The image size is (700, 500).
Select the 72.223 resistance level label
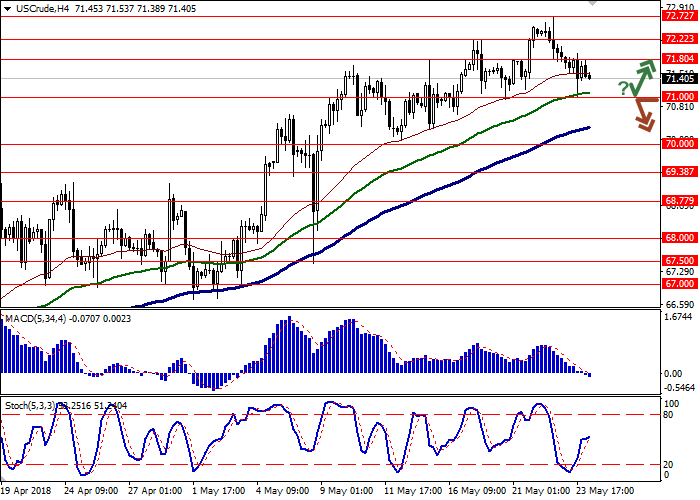click(679, 39)
